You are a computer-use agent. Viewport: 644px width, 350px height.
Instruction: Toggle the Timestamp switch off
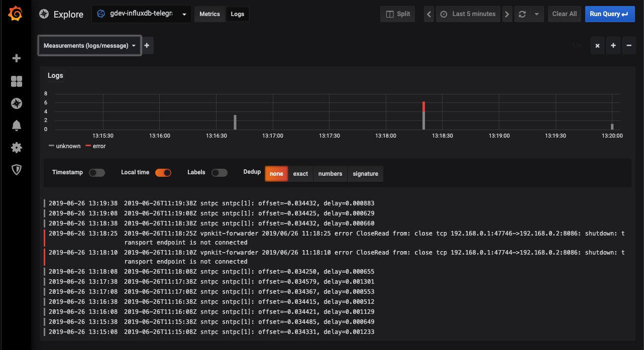(x=97, y=172)
